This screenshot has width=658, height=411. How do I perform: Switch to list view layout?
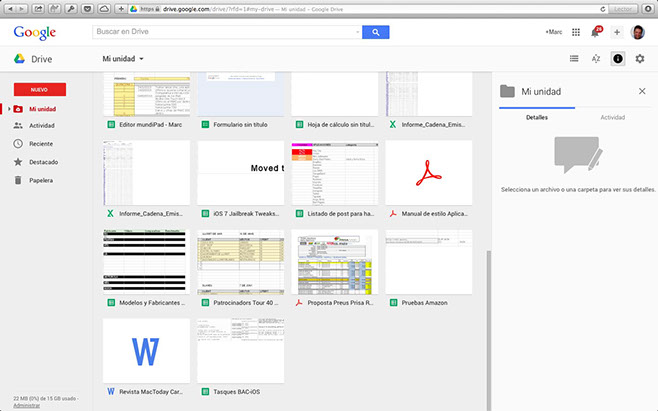point(574,59)
